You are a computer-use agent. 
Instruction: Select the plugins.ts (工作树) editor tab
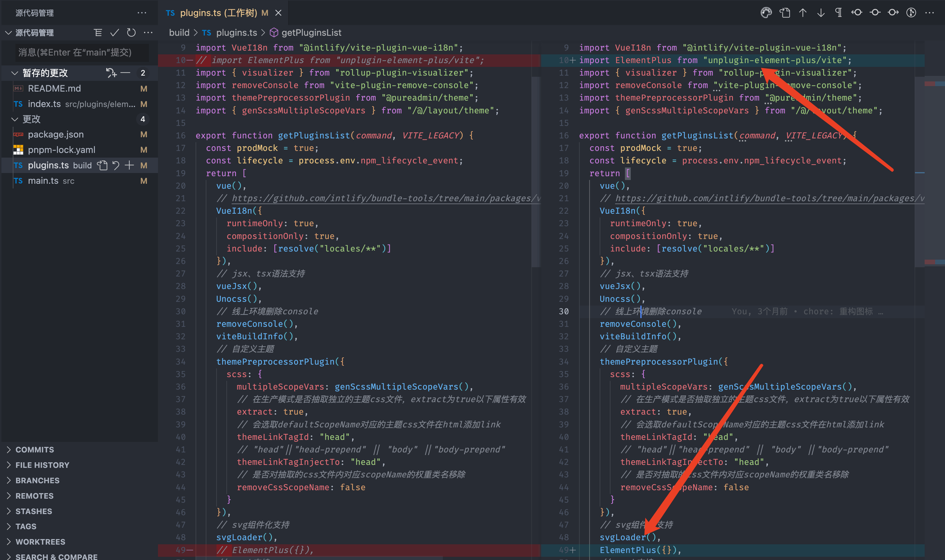(x=218, y=13)
